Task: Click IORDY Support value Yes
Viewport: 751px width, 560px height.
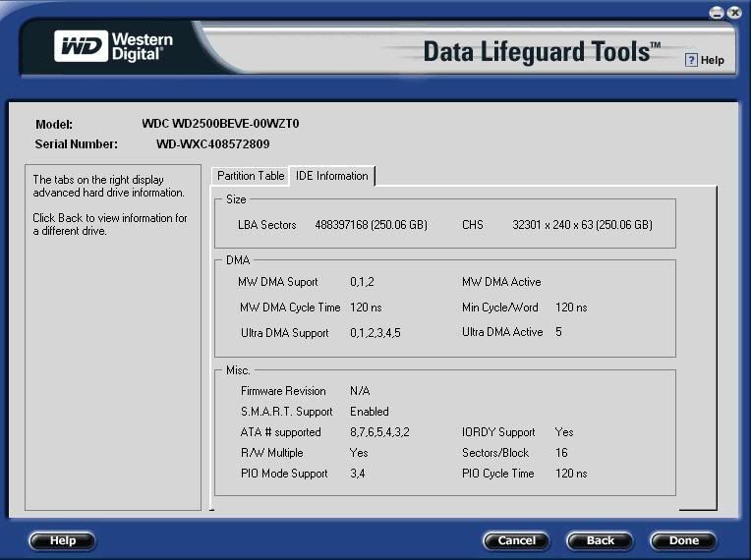Action: click(564, 432)
